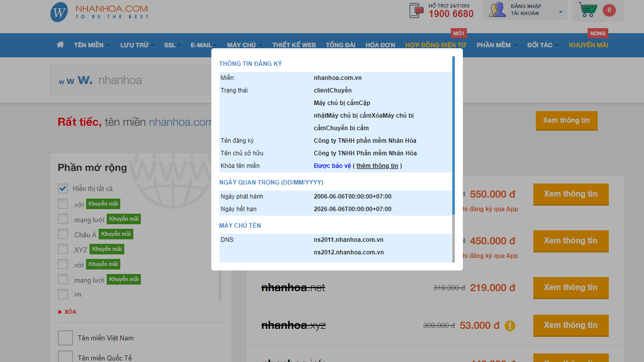Image resolution: width=644 pixels, height=362 pixels.
Task: Open the ĐỐI TÁC menu dropdown
Action: tap(543, 45)
